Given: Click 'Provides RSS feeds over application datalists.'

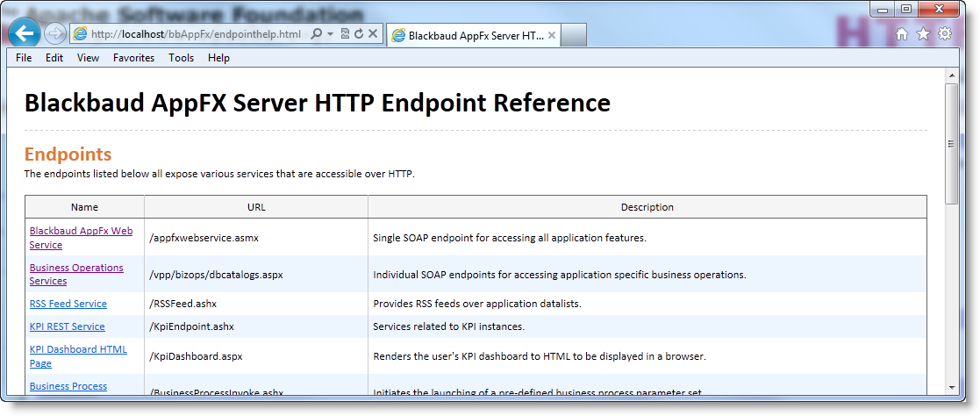Looking at the screenshot, I should click(x=477, y=304).
